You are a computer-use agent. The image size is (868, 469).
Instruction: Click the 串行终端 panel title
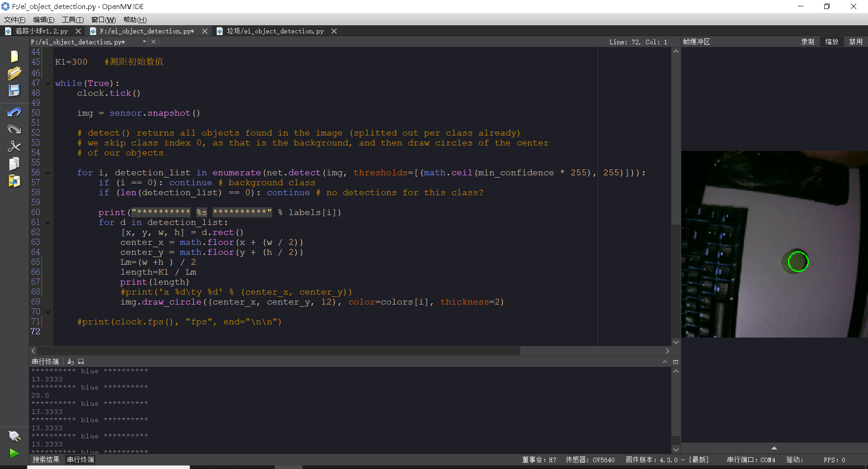[45, 361]
